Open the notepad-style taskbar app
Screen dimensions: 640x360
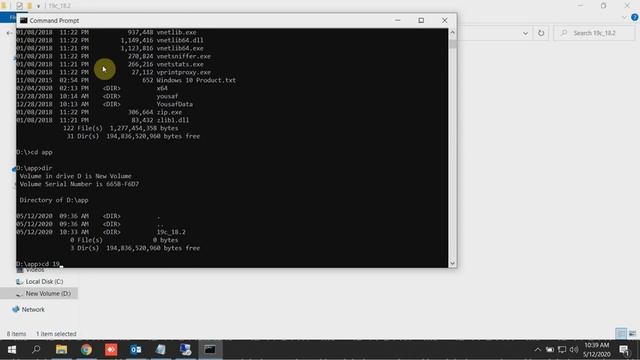pos(160,349)
